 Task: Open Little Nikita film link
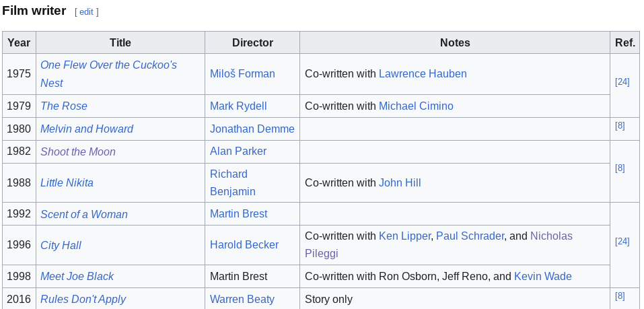[67, 183]
